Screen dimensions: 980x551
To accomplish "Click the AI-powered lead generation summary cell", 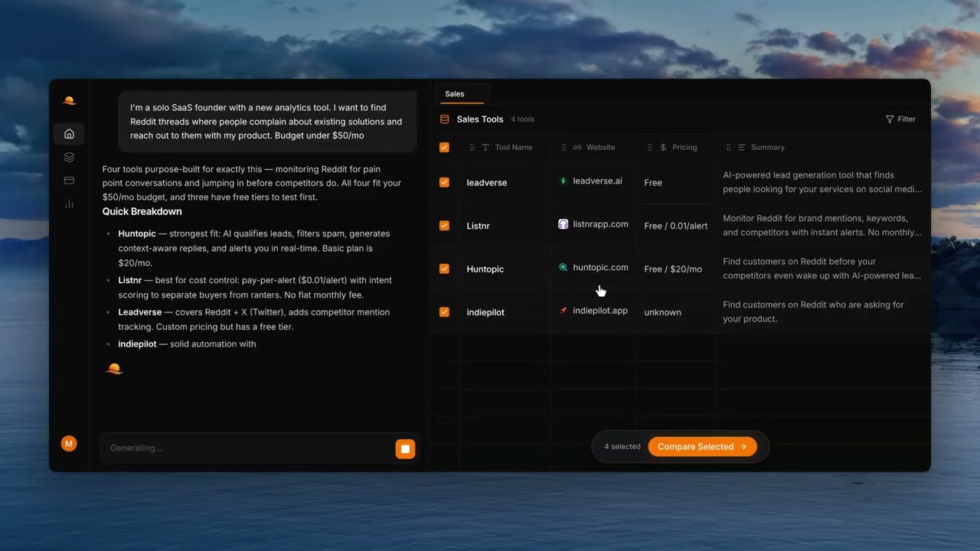I will tap(822, 182).
